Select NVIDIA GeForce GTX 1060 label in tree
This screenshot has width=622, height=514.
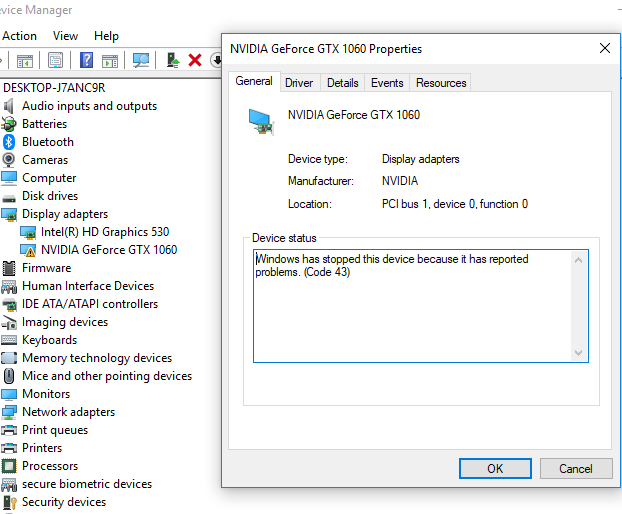click(x=109, y=250)
